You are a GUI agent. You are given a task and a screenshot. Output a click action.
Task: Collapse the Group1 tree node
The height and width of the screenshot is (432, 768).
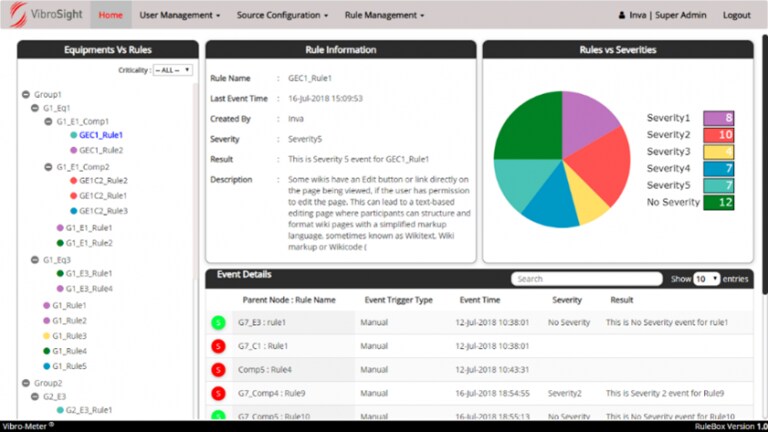25,94
